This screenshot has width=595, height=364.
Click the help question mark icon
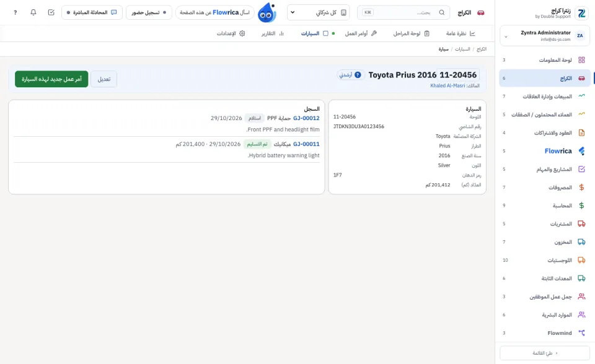click(x=15, y=12)
